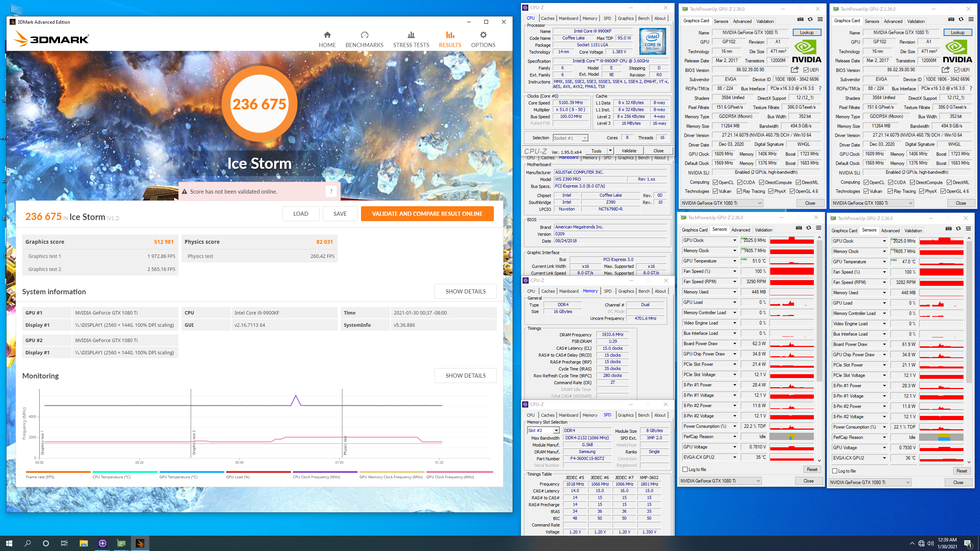This screenshot has width=980, height=551.
Task: Open the hamburger menu in top-left GPU-Z
Action: pyautogui.click(x=820, y=20)
